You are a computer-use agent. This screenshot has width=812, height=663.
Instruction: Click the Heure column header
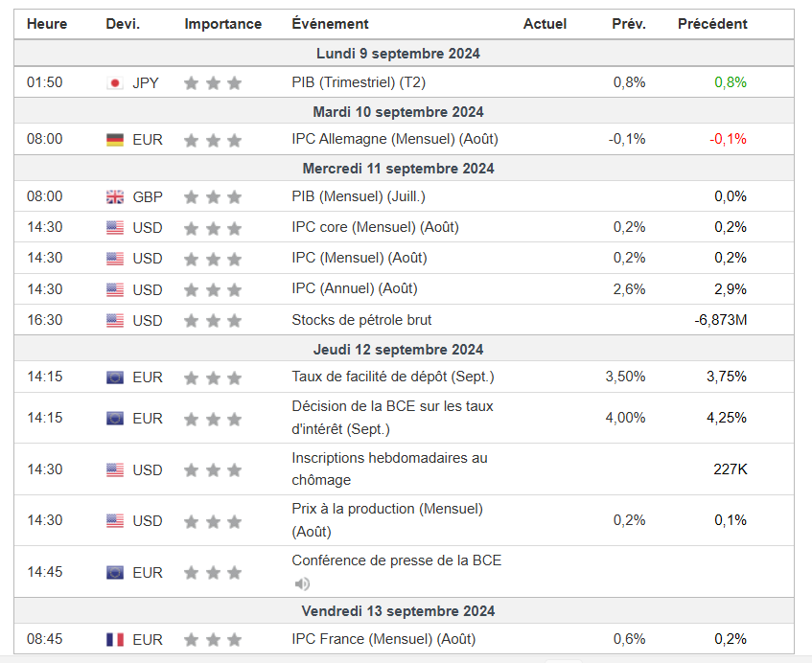point(47,24)
